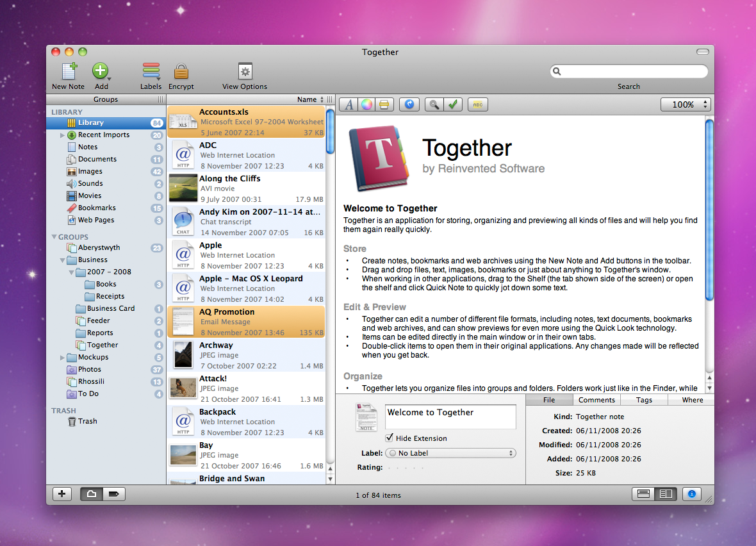The height and width of the screenshot is (546, 756).
Task: Click the folder button in bottom bar
Action: click(x=91, y=494)
